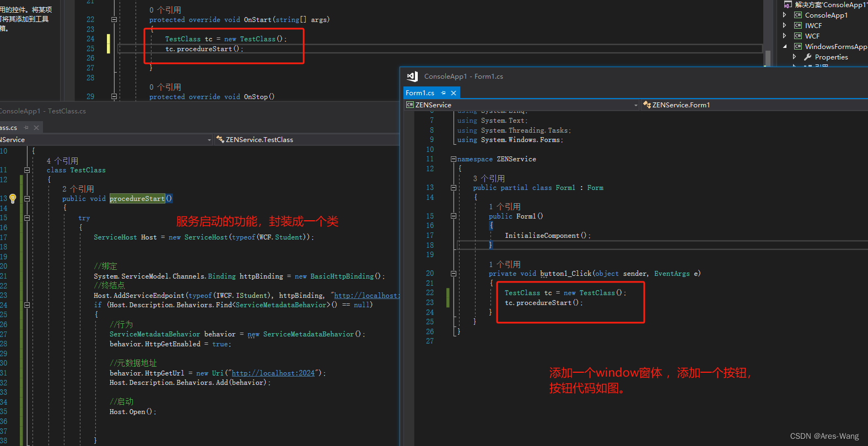Select the Form1.cs tab

coord(420,93)
